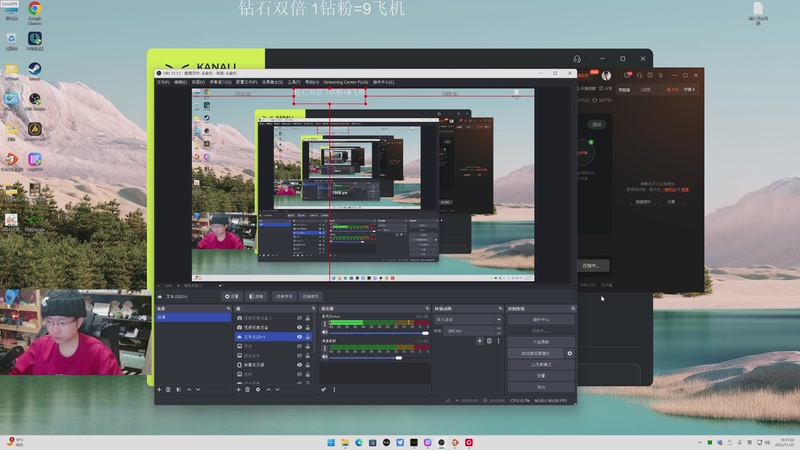This screenshot has width=800, height=450.
Task: Open first mixer channel three-dot menu
Action: click(x=324, y=324)
